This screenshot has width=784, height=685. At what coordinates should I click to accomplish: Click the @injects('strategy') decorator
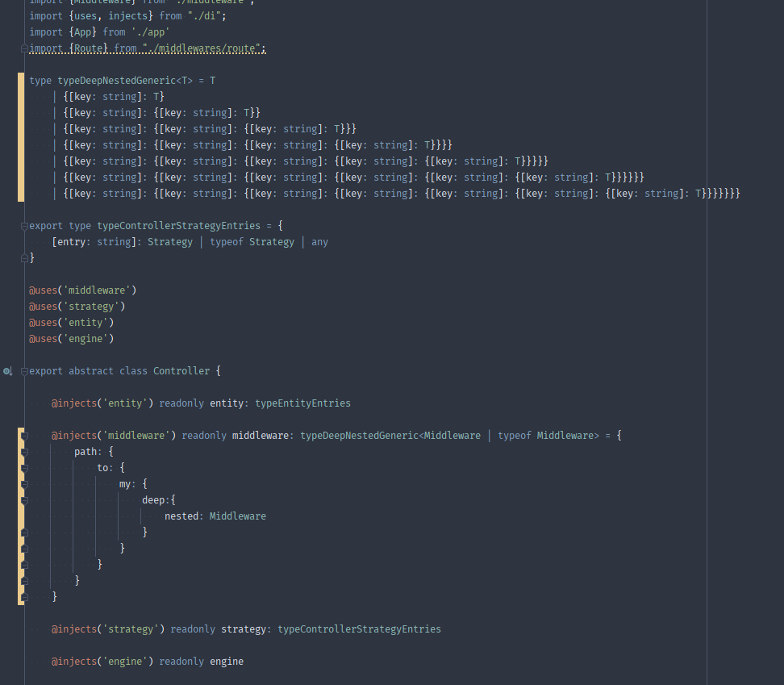pyautogui.click(x=108, y=629)
